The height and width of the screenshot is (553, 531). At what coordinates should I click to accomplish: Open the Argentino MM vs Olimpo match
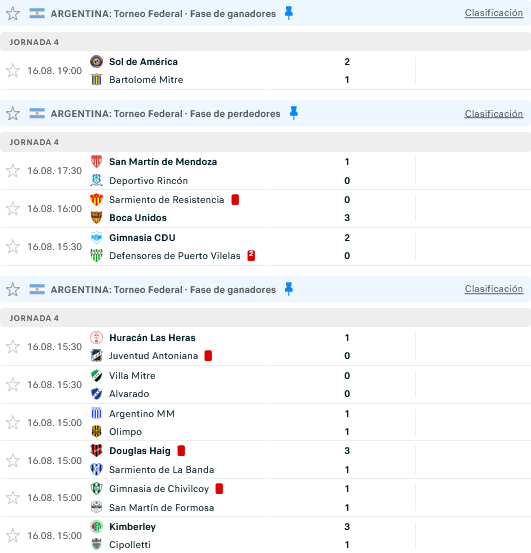tap(266, 423)
